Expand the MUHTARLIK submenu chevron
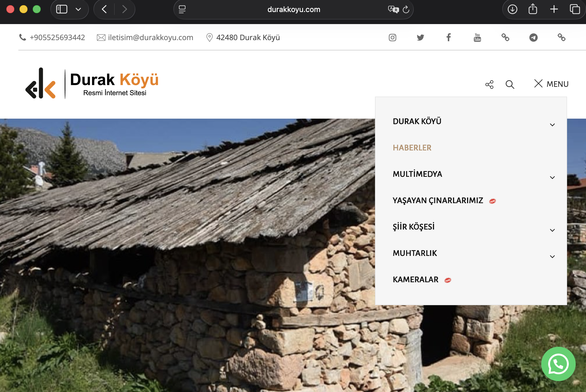Viewport: 586px width, 392px height. 552,256
